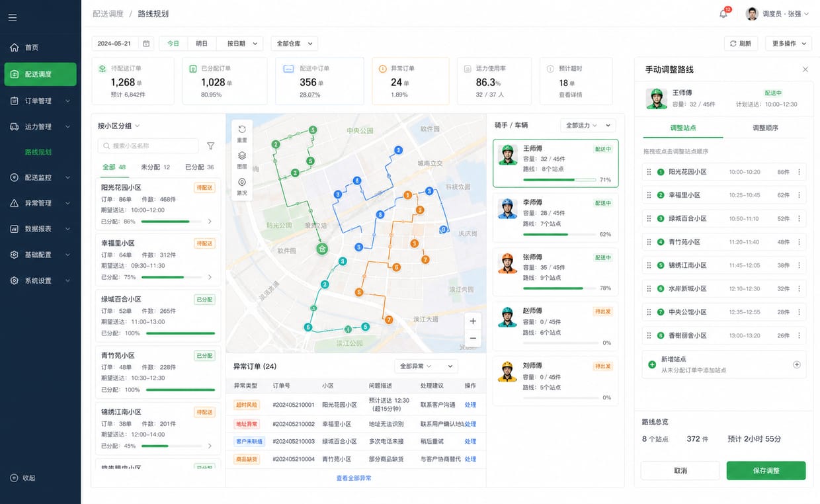
Task: Click the 刷新 refresh button
Action: tap(741, 44)
